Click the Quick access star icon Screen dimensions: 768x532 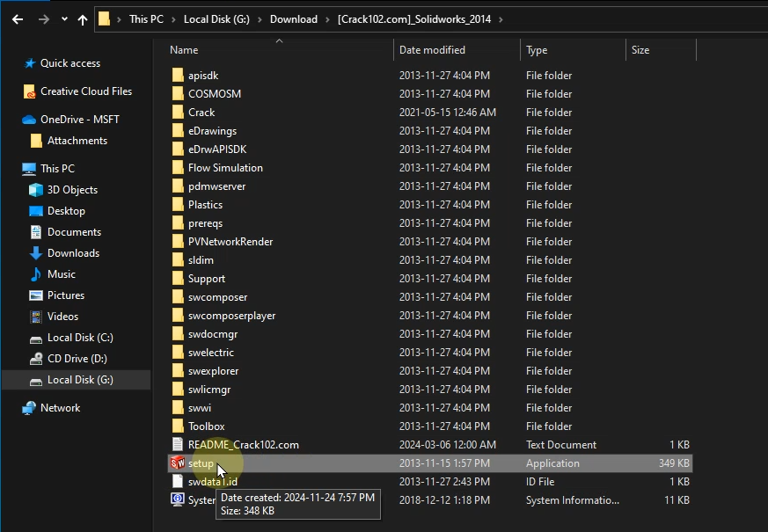pyautogui.click(x=29, y=63)
